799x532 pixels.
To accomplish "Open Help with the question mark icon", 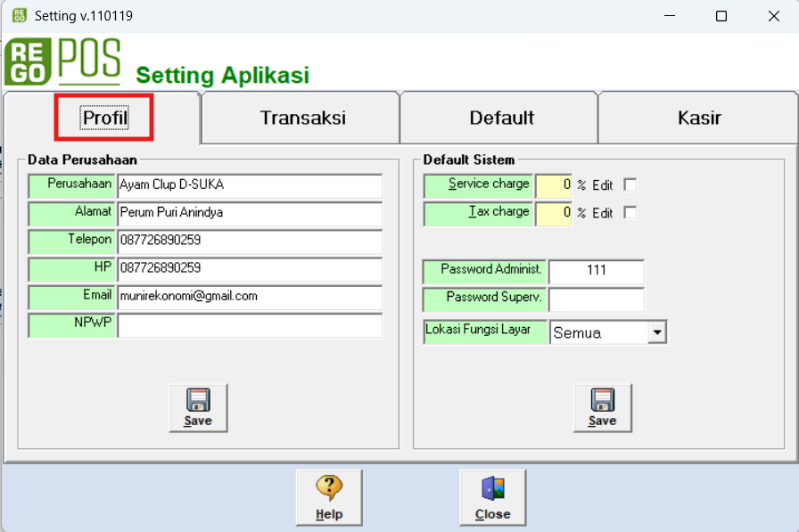I will click(329, 497).
